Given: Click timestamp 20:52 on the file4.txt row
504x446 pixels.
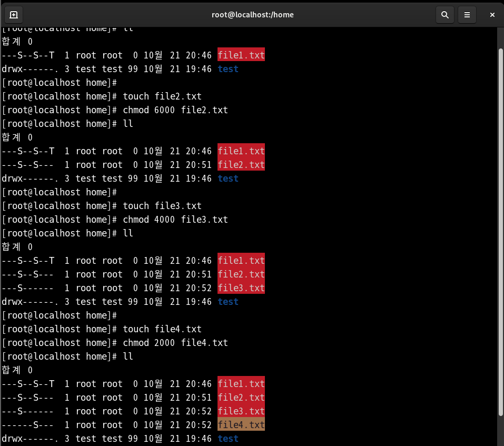Looking at the screenshot, I should tap(199, 425).
